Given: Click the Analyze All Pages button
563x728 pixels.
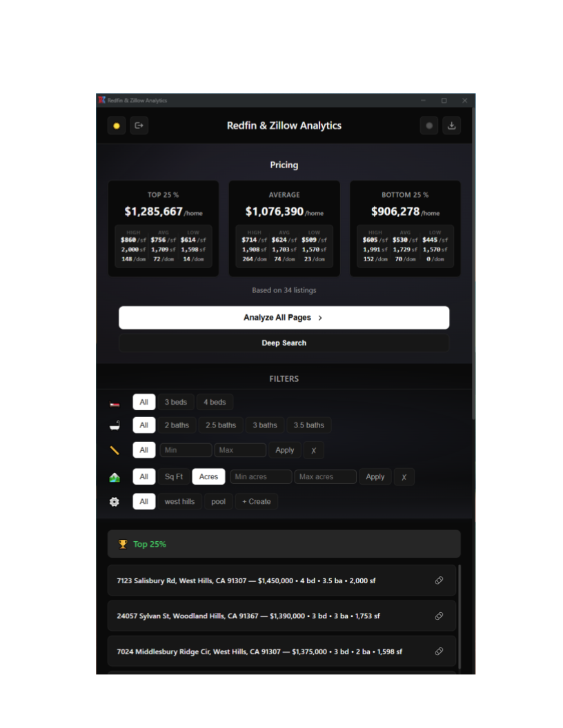Looking at the screenshot, I should pyautogui.click(x=284, y=317).
